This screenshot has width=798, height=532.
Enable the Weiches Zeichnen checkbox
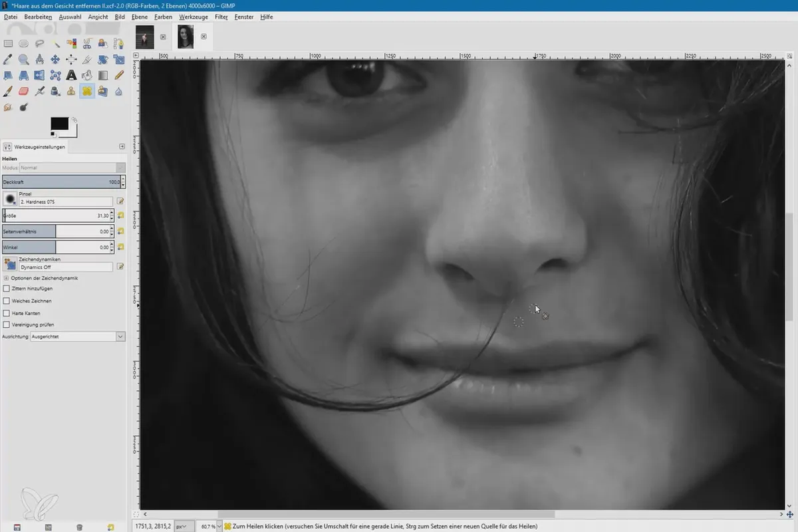(x=6, y=301)
